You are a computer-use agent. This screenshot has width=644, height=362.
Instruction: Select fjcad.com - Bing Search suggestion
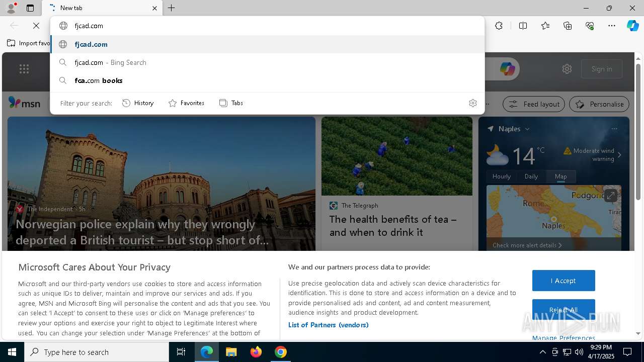(267, 62)
